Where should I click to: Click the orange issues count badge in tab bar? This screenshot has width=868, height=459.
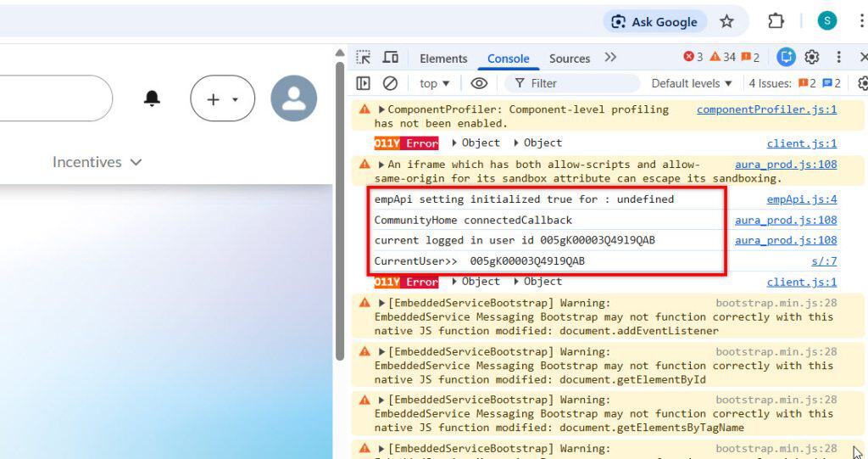click(750, 57)
